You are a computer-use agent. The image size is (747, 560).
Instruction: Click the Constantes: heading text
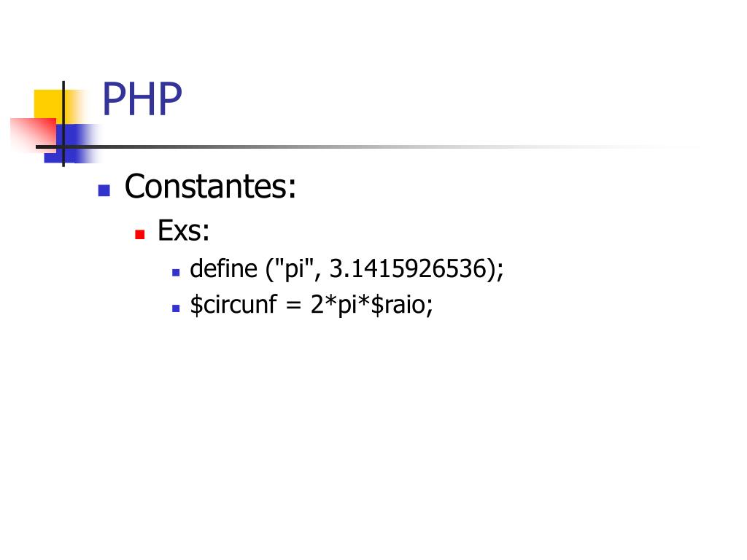tap(210, 186)
